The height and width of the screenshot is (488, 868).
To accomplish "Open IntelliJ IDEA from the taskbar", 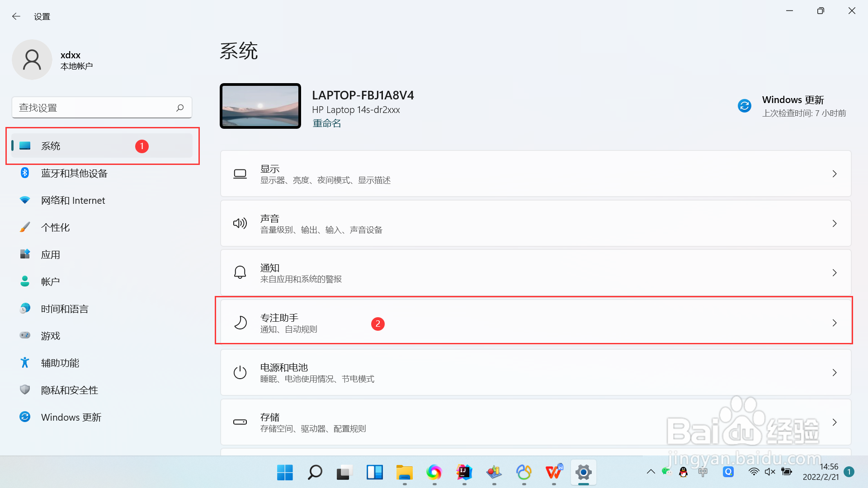I will [x=464, y=473].
